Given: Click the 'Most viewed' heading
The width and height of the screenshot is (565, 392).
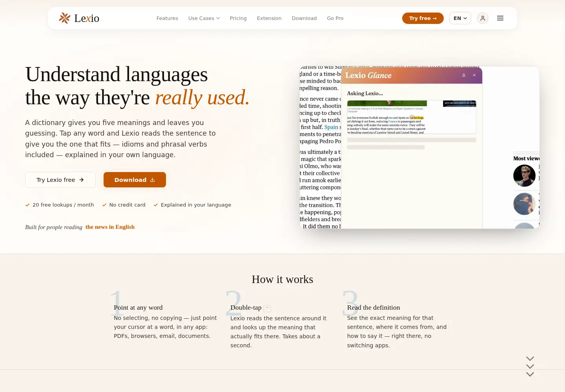Looking at the screenshot, I should (x=526, y=158).
